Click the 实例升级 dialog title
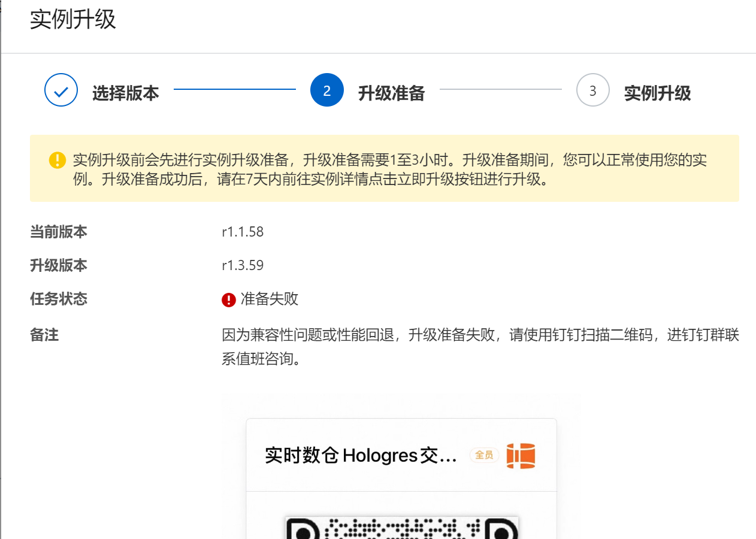The height and width of the screenshot is (539, 756). [x=73, y=20]
